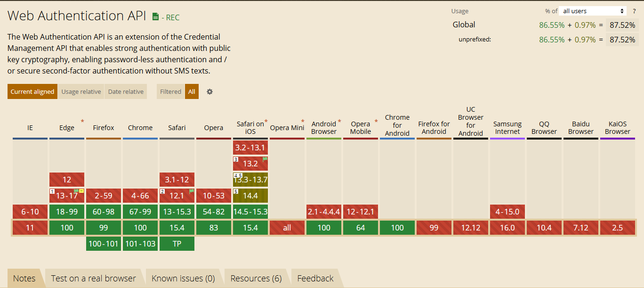Open the Known issues (0) tab
The width and height of the screenshot is (644, 288).
183,279
